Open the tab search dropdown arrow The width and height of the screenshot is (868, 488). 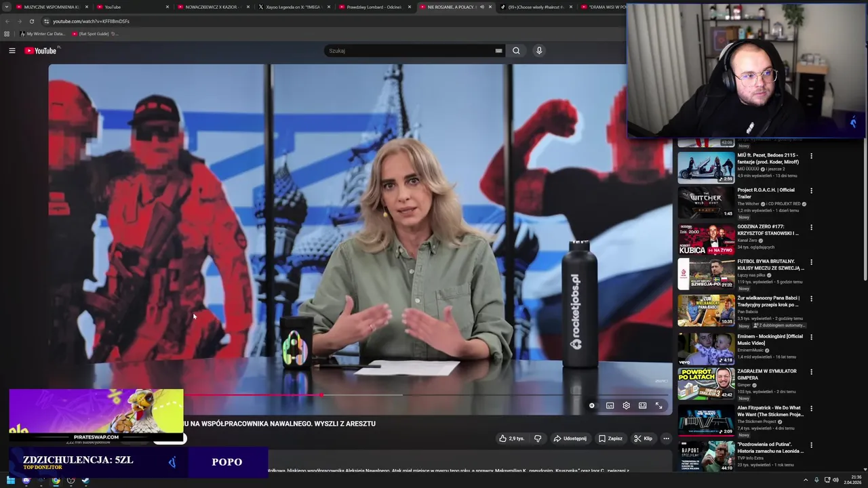point(7,7)
